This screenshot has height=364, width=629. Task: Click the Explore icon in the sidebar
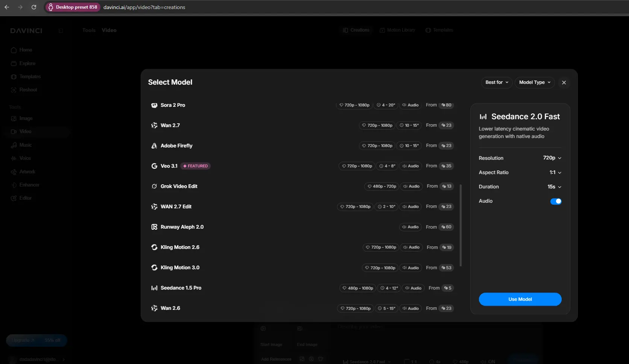click(x=14, y=64)
